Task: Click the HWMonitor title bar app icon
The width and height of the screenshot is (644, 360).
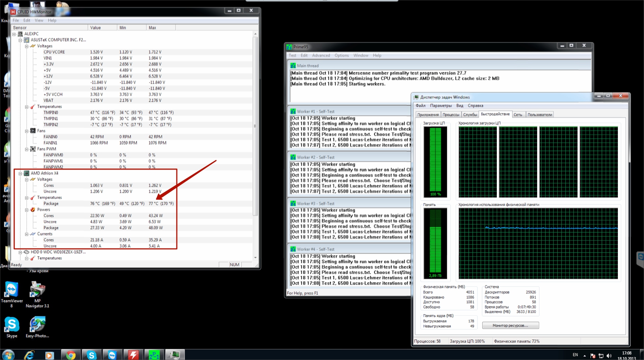Action: (13, 12)
